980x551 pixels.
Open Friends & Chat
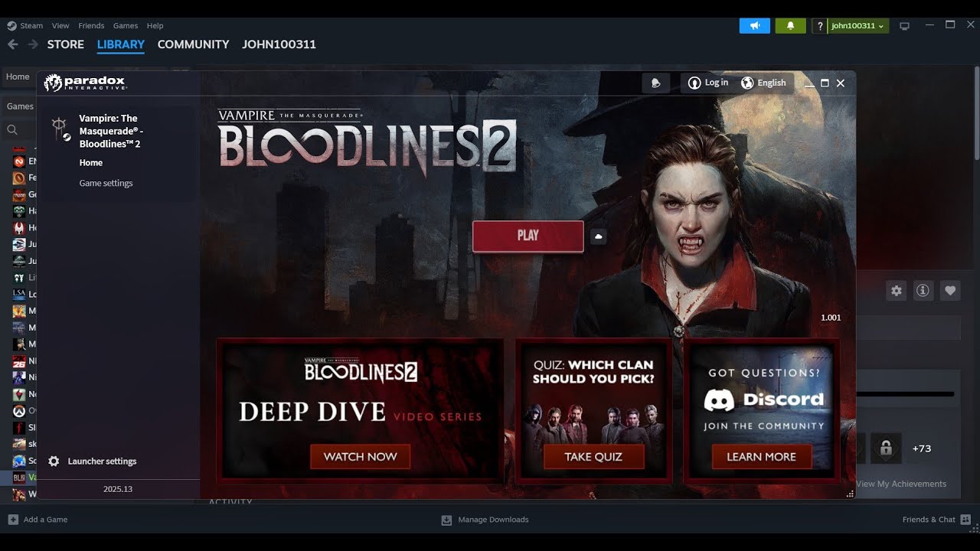[x=929, y=520]
